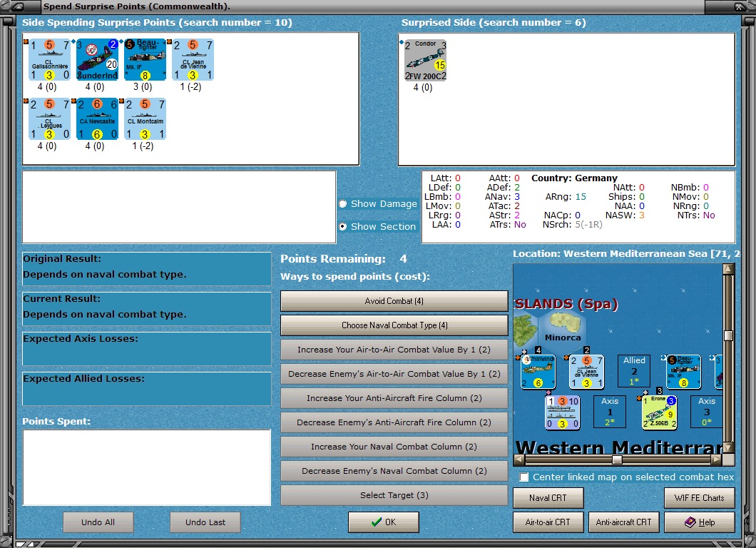Click the CL Jean de Vienne counter on map
756x548 pixels.
coord(586,372)
